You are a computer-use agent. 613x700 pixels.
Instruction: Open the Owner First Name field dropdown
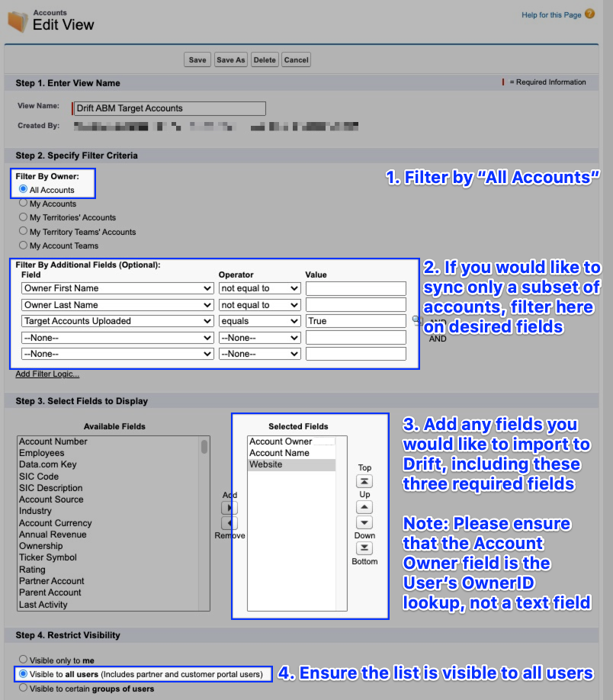click(117, 288)
